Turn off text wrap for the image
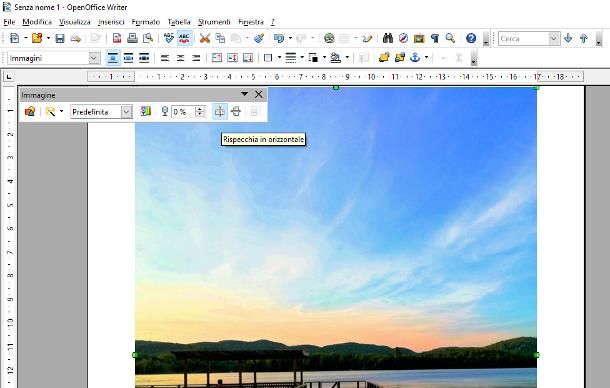The height and width of the screenshot is (388, 610). pos(113,58)
